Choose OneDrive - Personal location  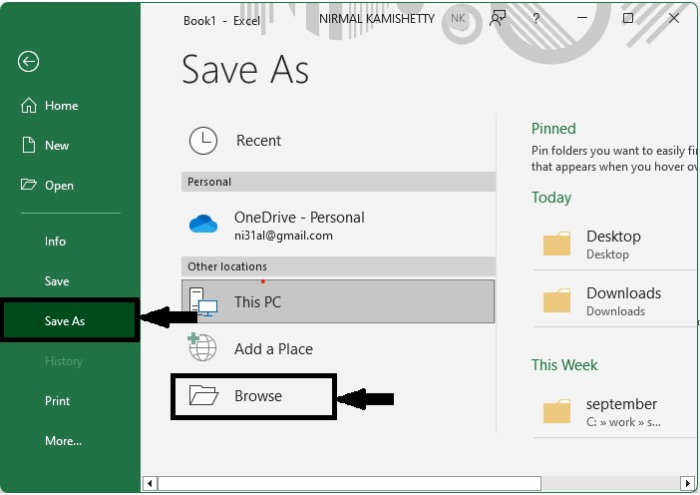click(299, 217)
